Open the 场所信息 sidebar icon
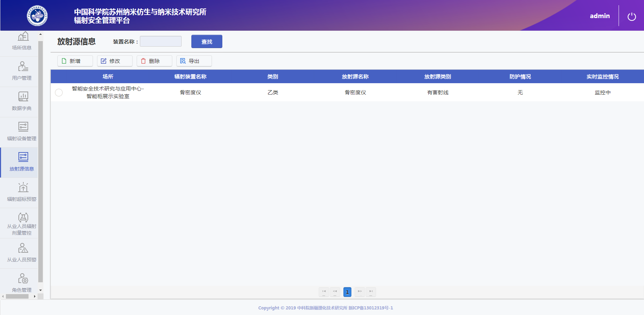The width and height of the screenshot is (644, 315). click(x=23, y=37)
